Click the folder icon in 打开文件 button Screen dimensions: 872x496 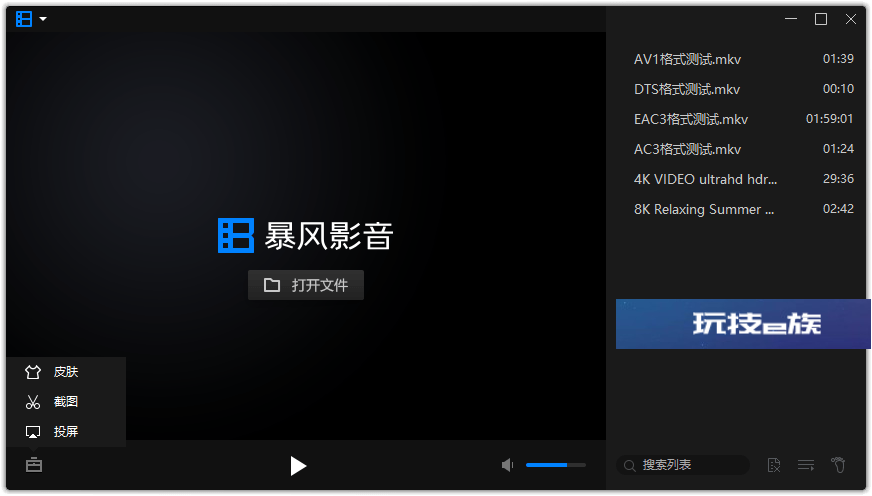(x=272, y=285)
